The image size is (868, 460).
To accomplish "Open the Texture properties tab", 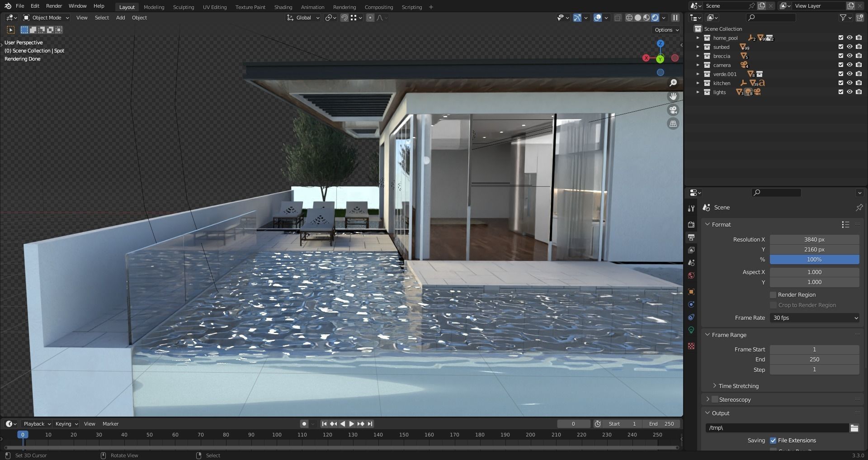I will click(691, 346).
